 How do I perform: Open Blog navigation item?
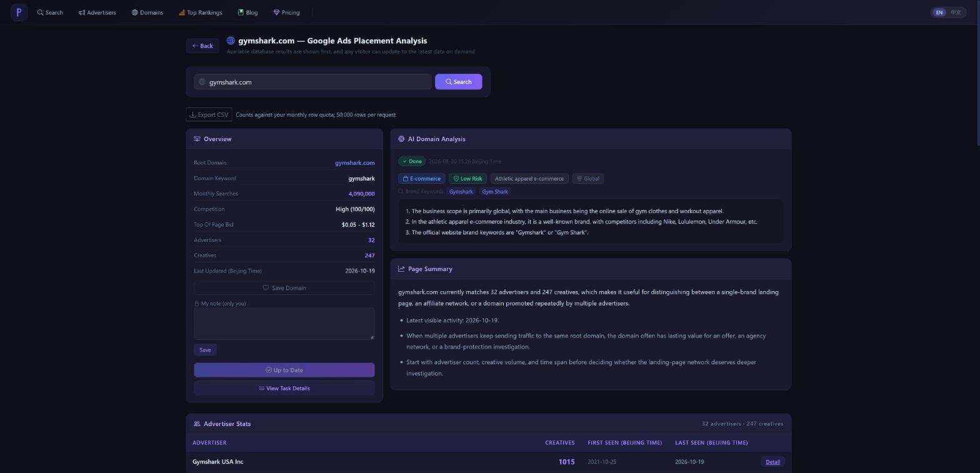[x=248, y=12]
